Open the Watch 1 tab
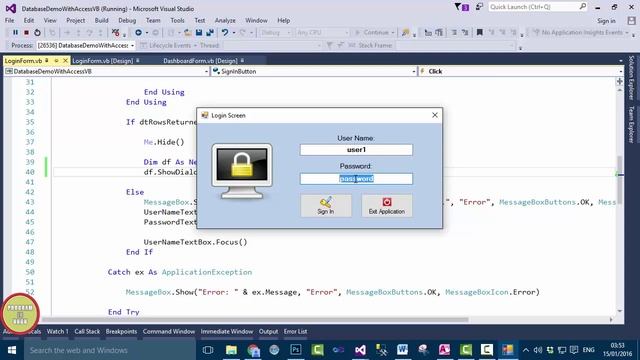The width and height of the screenshot is (640, 360). point(58,331)
